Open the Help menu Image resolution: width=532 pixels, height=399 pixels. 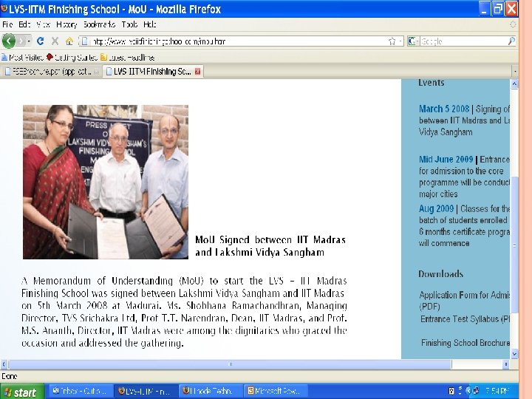pyautogui.click(x=149, y=24)
